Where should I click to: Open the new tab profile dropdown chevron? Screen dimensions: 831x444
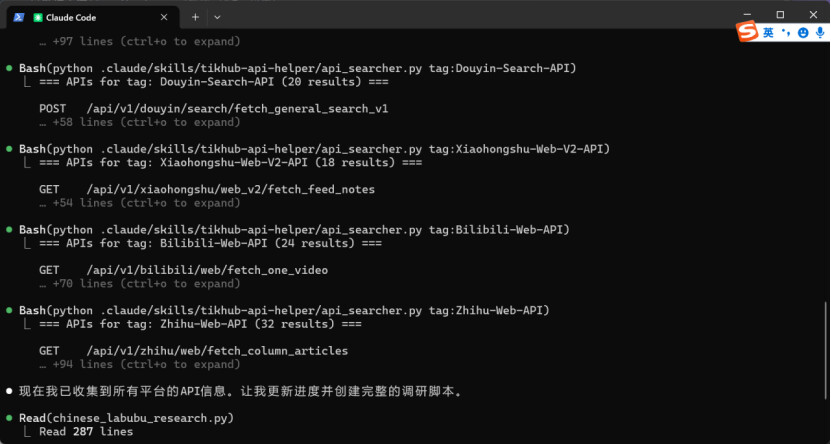tap(217, 17)
